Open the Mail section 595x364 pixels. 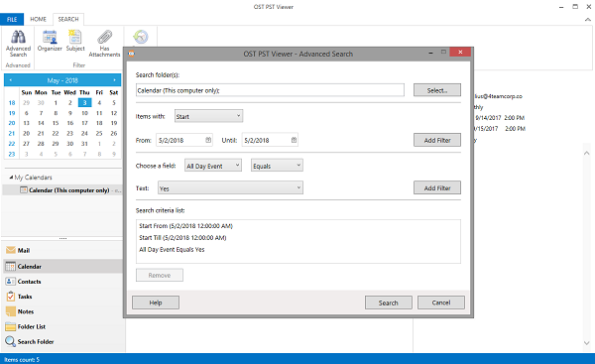[62, 251]
